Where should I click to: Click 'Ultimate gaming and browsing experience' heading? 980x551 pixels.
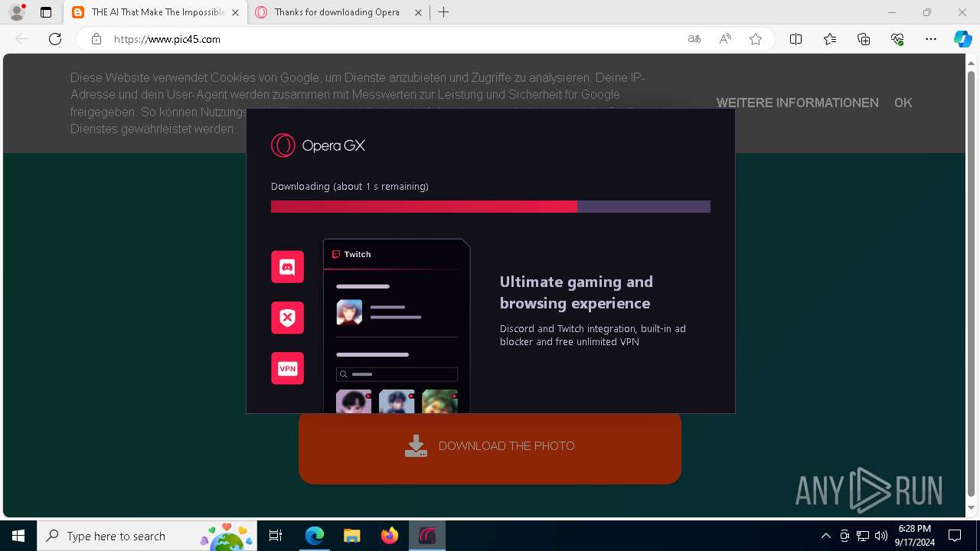coord(577,292)
